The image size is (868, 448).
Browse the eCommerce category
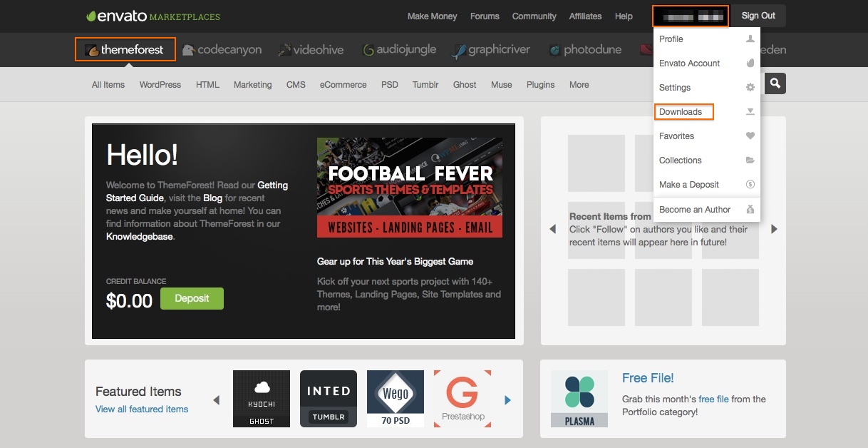click(x=343, y=85)
